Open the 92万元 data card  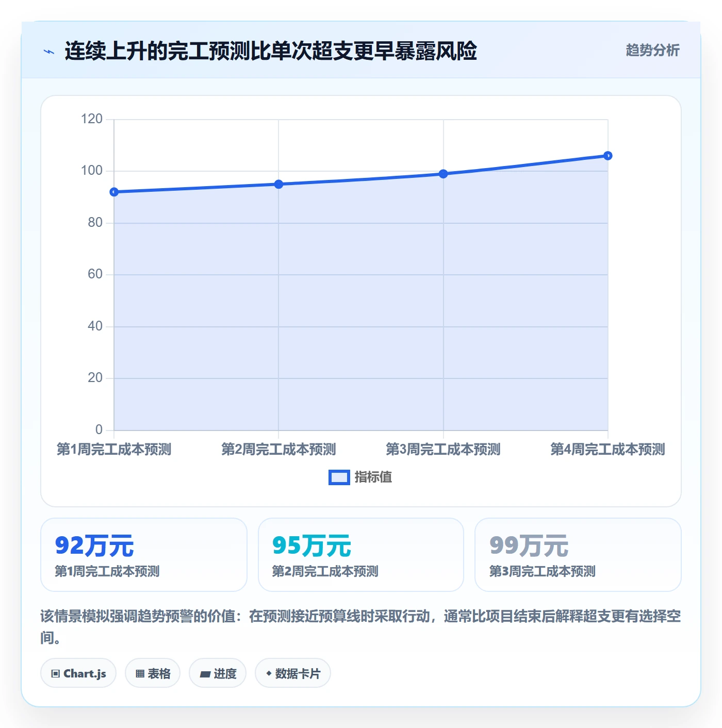point(144,555)
